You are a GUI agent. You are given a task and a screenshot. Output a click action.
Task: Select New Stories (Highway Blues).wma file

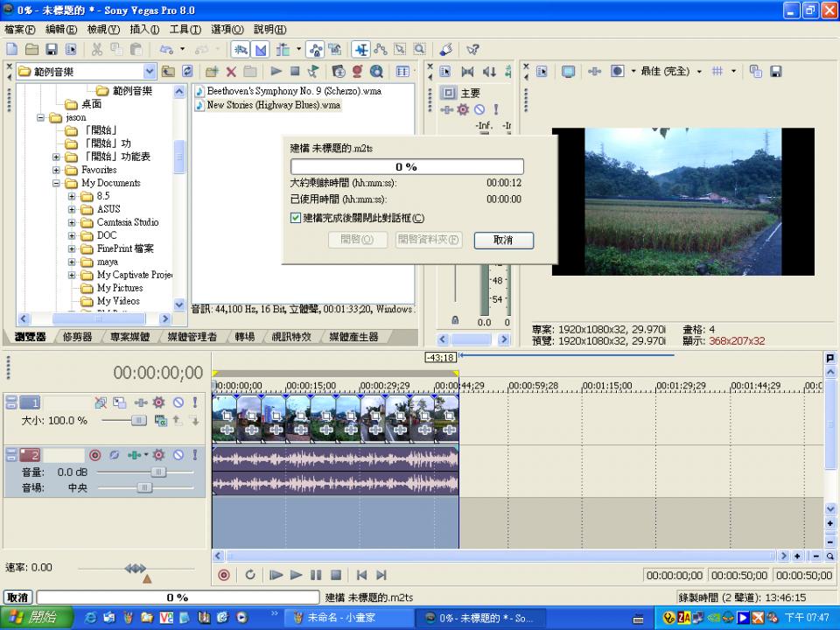(273, 105)
